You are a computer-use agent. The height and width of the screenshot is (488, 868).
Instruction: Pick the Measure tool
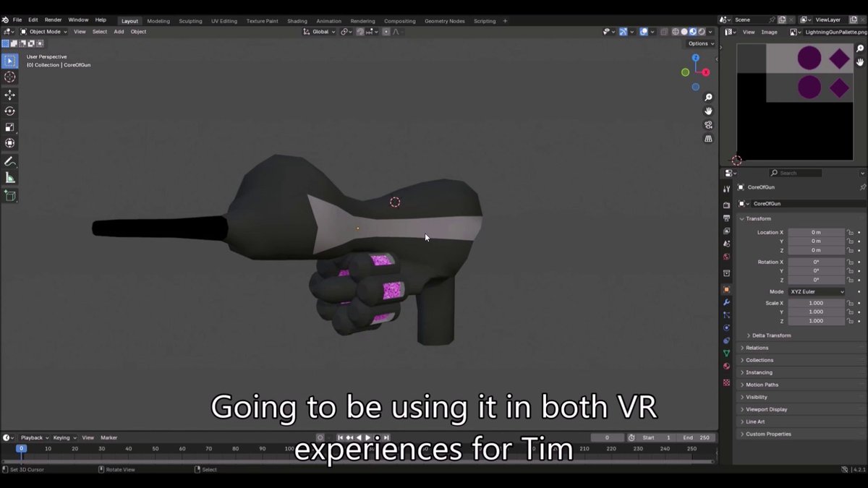(10, 177)
